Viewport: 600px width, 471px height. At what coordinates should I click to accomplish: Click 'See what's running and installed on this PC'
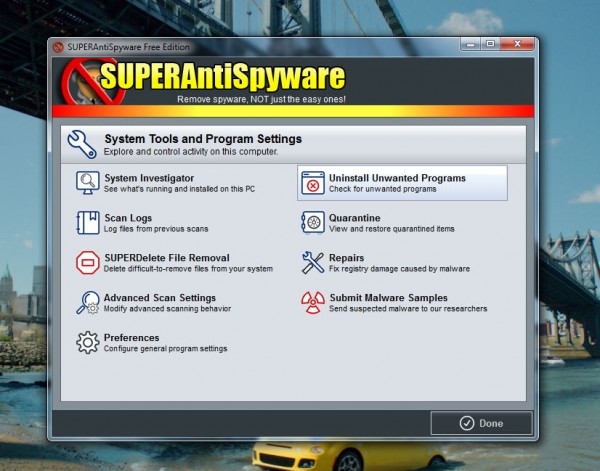coord(179,189)
